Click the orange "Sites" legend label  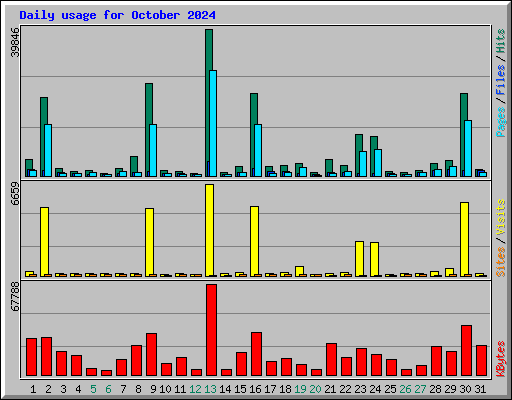tap(501, 262)
